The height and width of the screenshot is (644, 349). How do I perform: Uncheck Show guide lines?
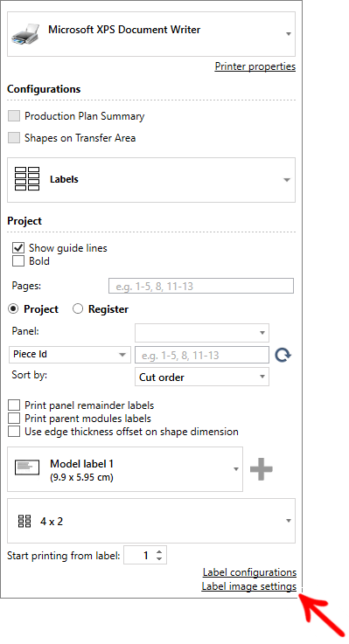click(18, 247)
